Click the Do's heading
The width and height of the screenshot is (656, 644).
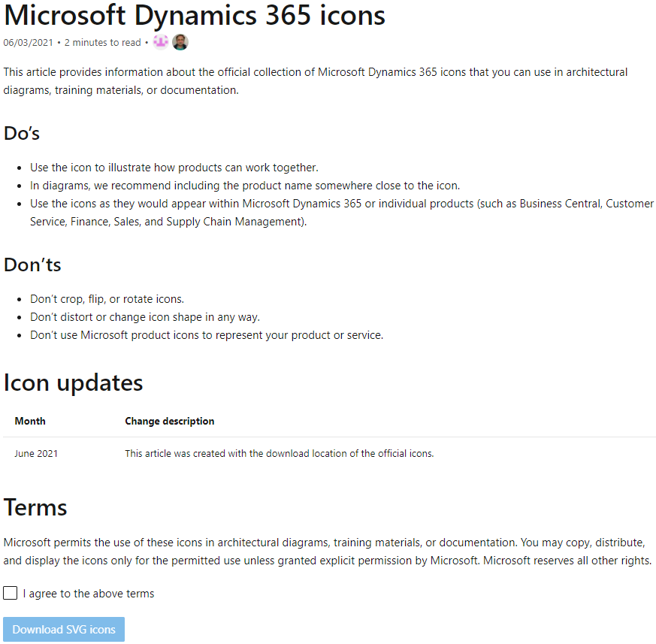[22, 134]
